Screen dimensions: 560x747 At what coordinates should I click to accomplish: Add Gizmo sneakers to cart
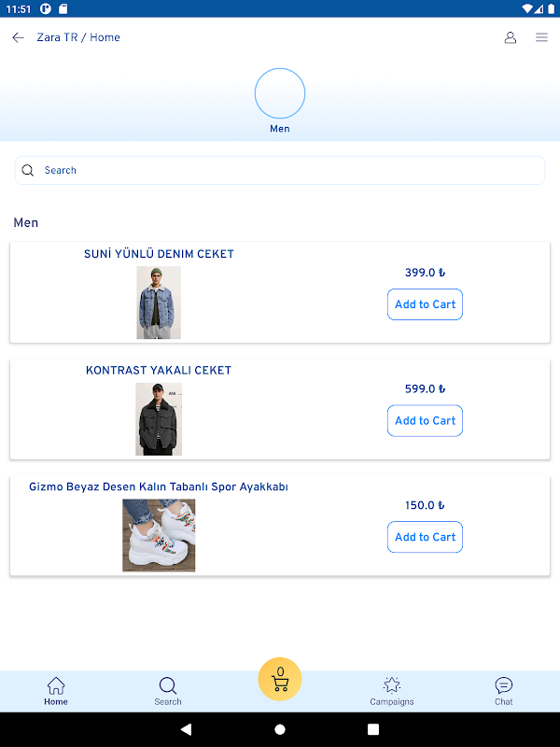[425, 537]
